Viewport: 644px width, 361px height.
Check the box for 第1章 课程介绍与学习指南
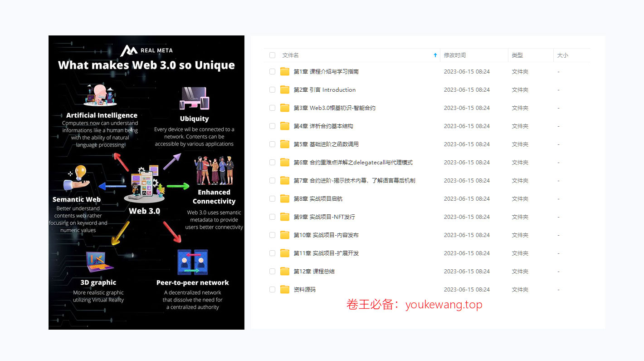(x=272, y=71)
